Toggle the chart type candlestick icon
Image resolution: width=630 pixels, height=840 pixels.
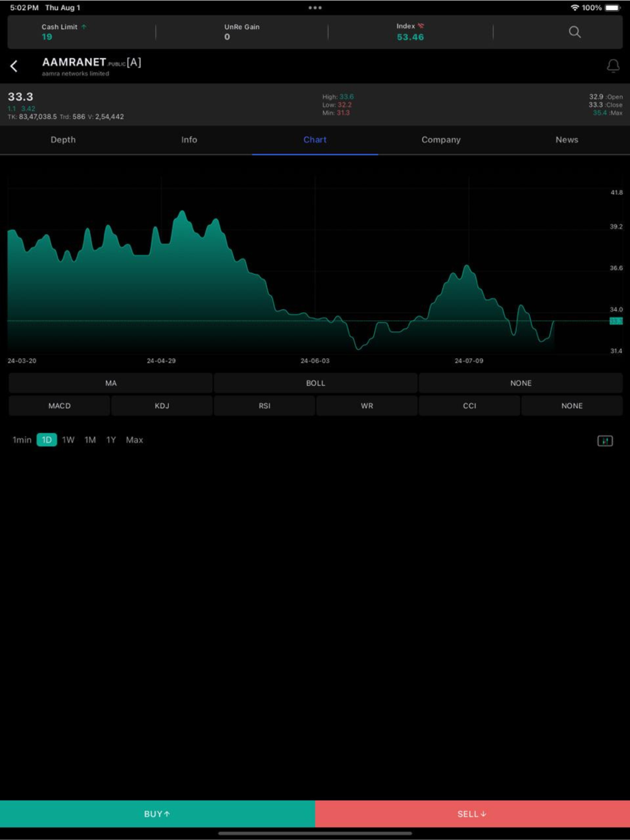(x=605, y=441)
